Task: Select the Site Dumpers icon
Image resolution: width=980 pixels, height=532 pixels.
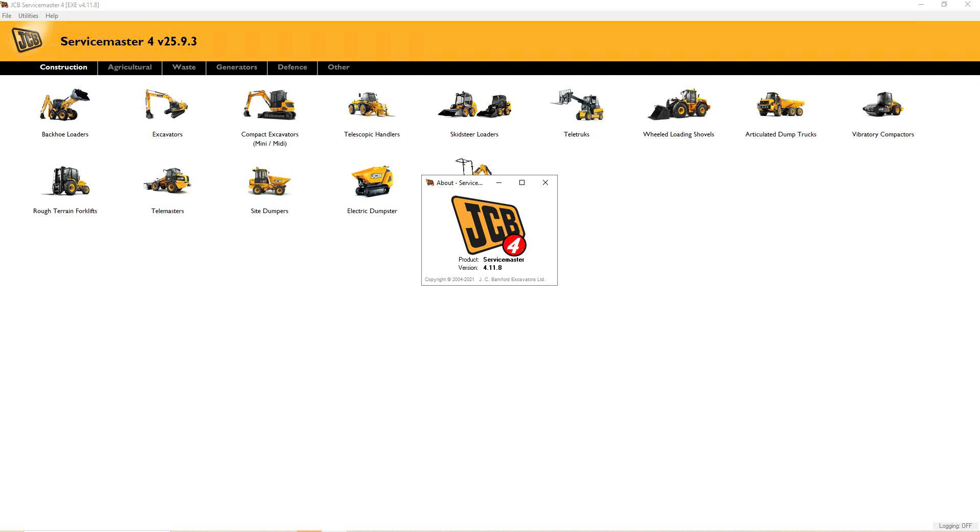Action: point(269,181)
